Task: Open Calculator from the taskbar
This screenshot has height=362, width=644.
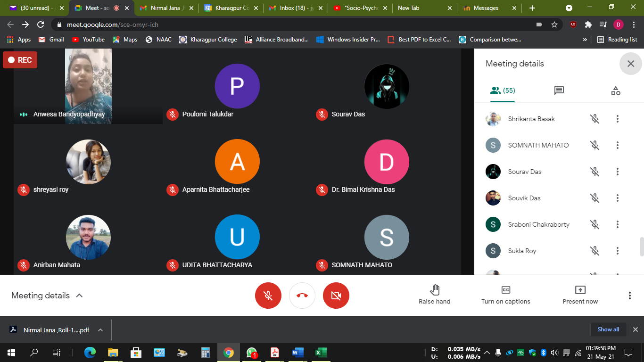Action: 206,352
